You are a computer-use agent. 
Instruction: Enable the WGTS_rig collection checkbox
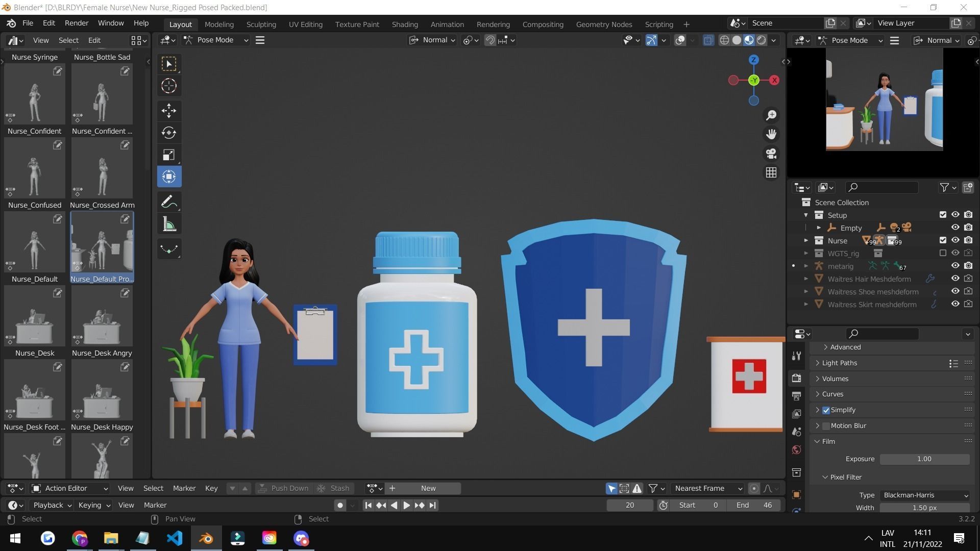click(943, 253)
